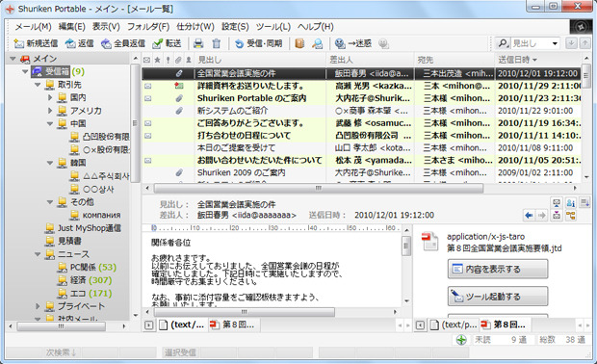Screen dimensions: 597x364
Task: Click the list layout icon in preview header
Action: coord(584,203)
